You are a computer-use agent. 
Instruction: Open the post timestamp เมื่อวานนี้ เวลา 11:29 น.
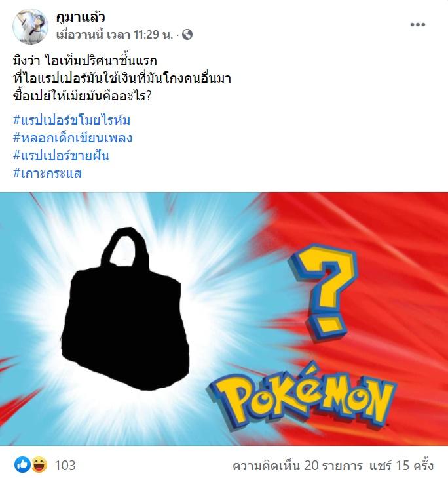(x=115, y=35)
